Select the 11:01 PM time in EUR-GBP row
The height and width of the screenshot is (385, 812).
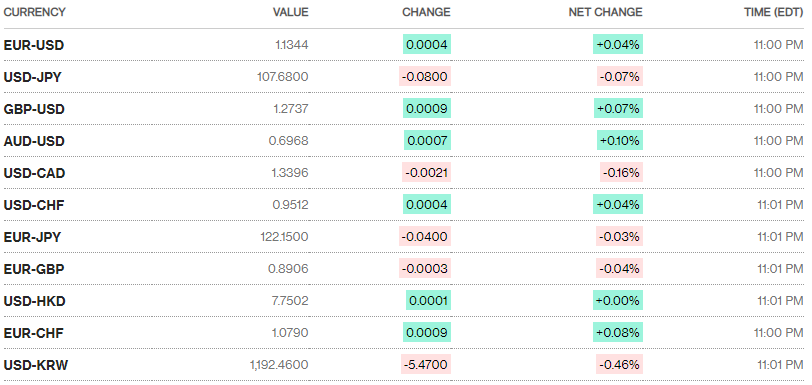click(780, 269)
